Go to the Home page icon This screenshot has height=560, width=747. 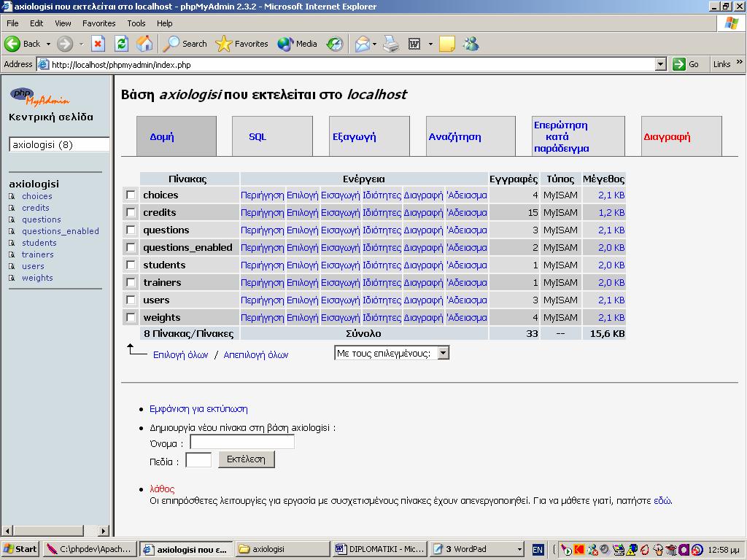pyautogui.click(x=145, y=44)
